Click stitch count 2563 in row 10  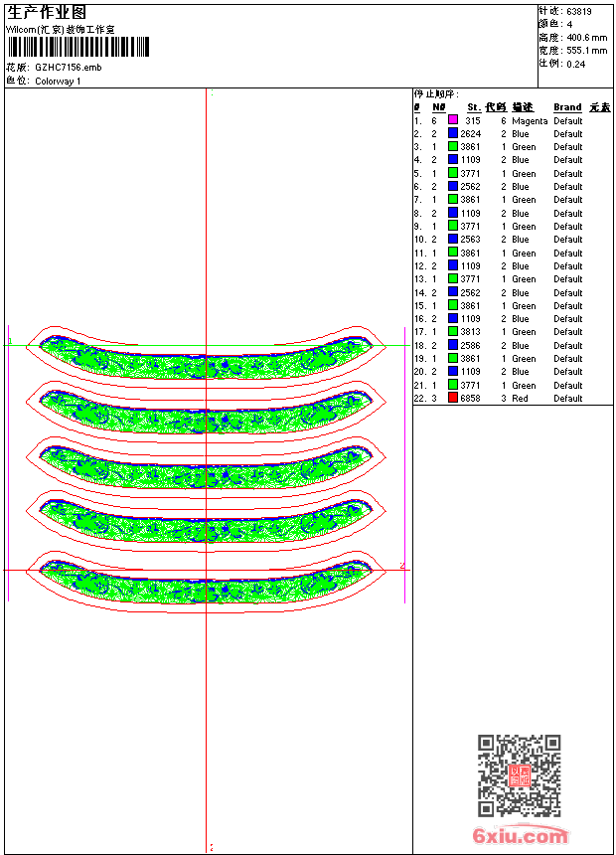pyautogui.click(x=471, y=240)
